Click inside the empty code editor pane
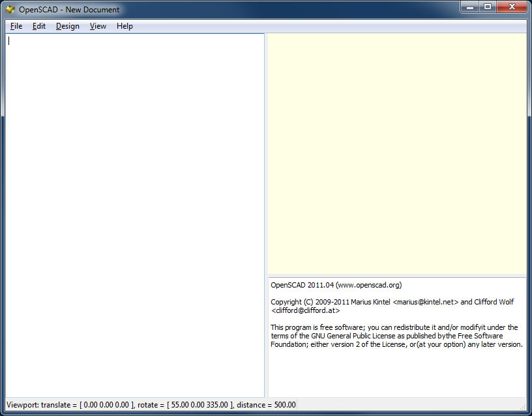The height and width of the screenshot is (416, 532). (135, 215)
